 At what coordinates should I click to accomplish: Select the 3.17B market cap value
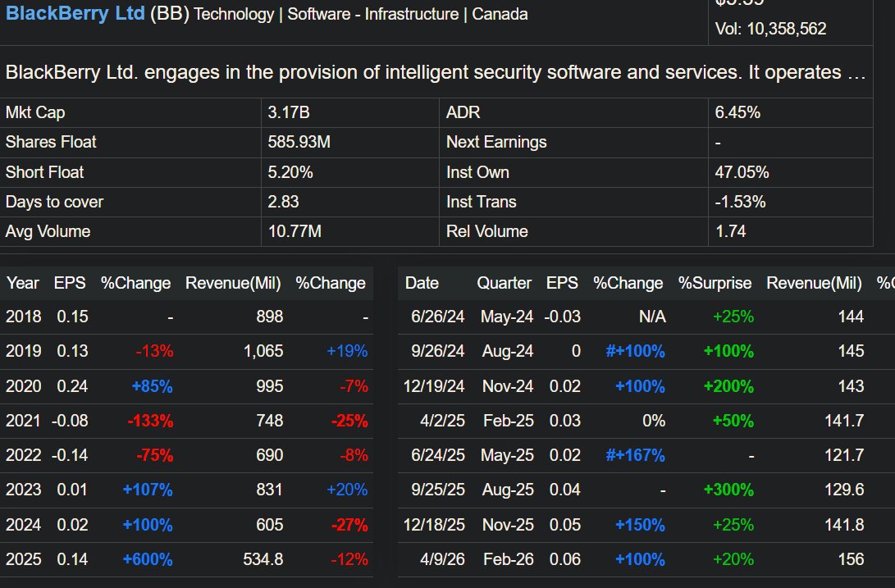289,112
